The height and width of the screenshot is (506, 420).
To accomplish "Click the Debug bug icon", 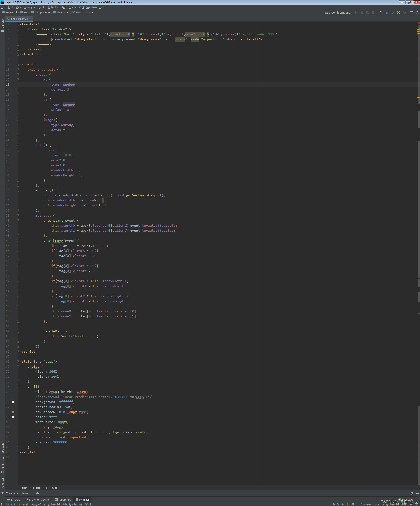I will pyautogui.click(x=362, y=12).
